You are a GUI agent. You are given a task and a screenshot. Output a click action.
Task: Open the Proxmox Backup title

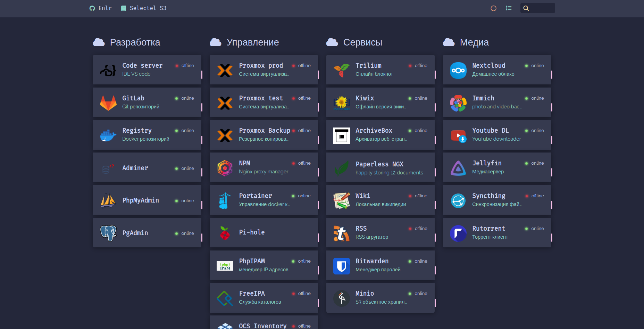[x=265, y=130]
